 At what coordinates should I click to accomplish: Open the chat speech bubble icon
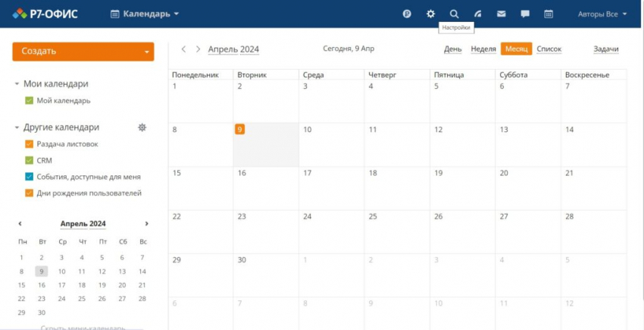tap(524, 14)
